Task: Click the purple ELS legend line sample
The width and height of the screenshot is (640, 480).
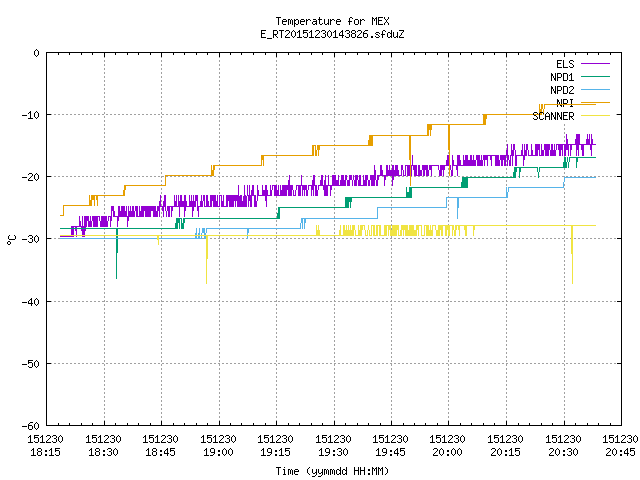Action: click(595, 64)
